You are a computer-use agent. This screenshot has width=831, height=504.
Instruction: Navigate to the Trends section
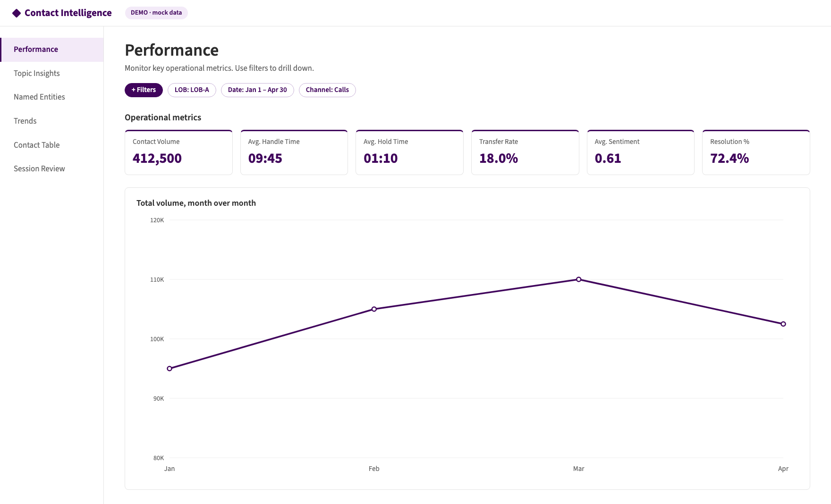pos(52,121)
